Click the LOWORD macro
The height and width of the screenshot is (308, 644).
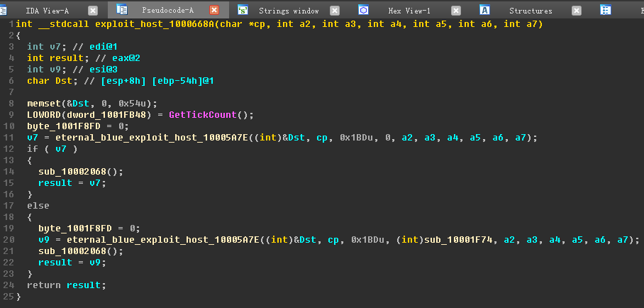pyautogui.click(x=44, y=115)
